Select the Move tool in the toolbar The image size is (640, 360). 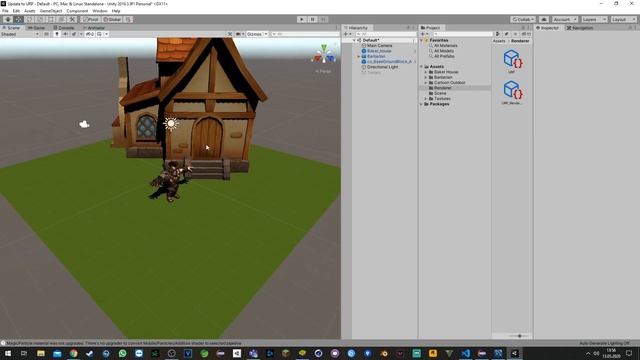pos(19,19)
